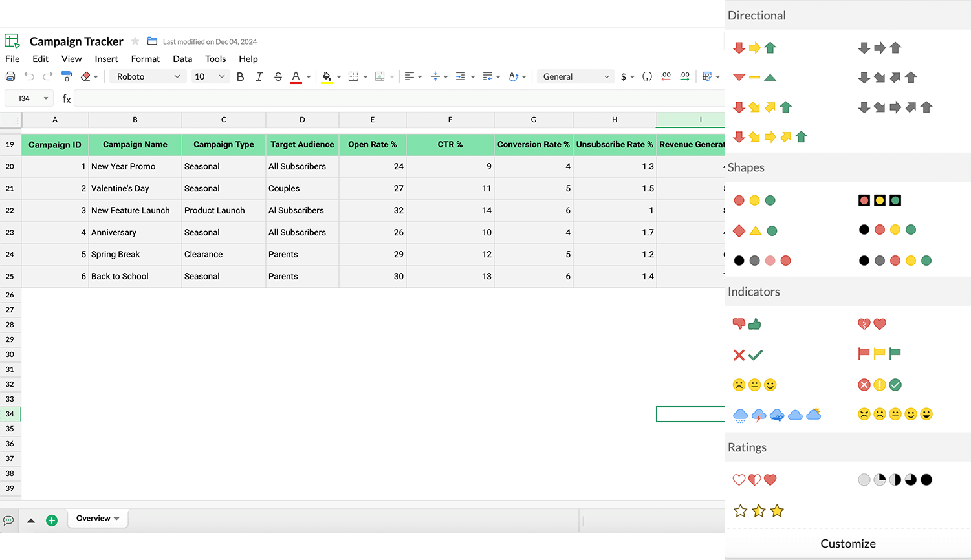Apply currency format with dollar sign
This screenshot has width=971, height=560.
coord(623,76)
